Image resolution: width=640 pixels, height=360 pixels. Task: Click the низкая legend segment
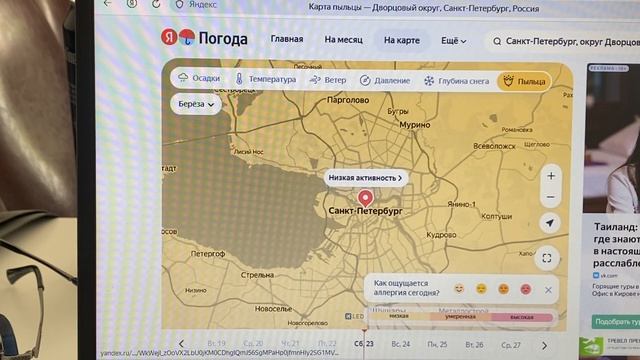point(399,316)
